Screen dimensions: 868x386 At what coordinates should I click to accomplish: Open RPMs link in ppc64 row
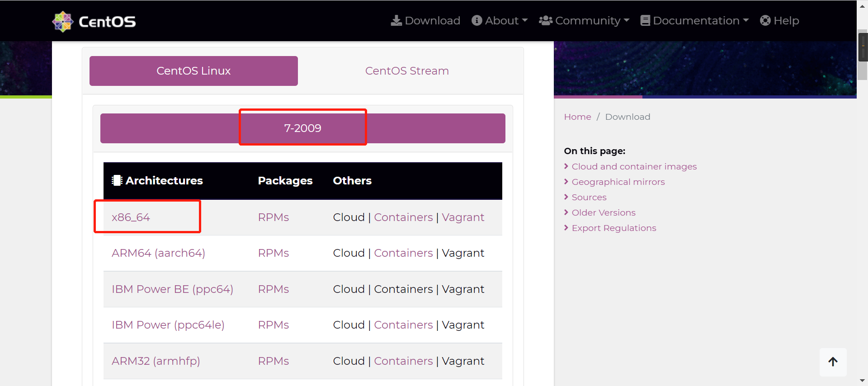[x=274, y=289]
